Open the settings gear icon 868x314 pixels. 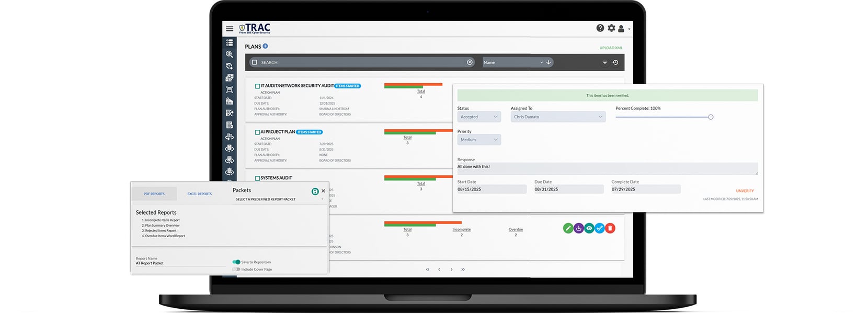(x=611, y=28)
